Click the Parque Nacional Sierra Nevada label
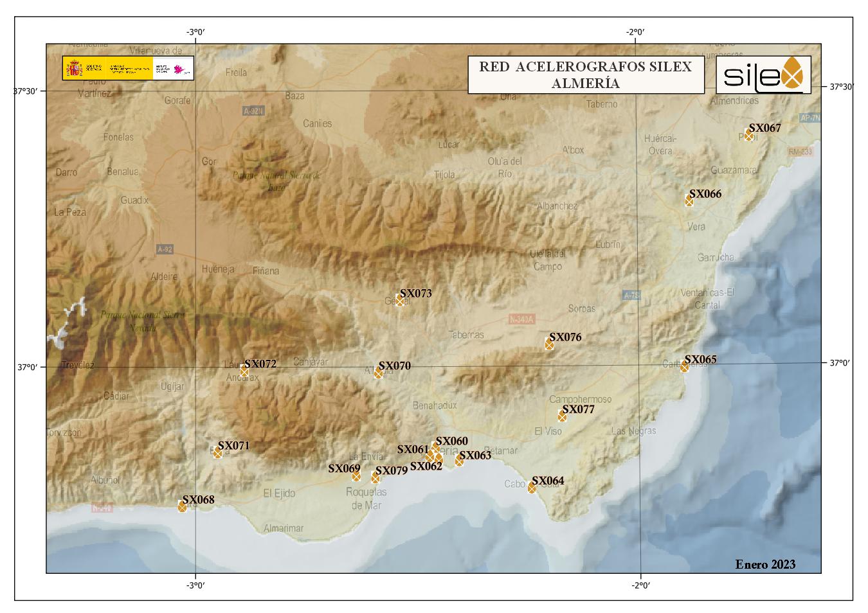 click(143, 321)
